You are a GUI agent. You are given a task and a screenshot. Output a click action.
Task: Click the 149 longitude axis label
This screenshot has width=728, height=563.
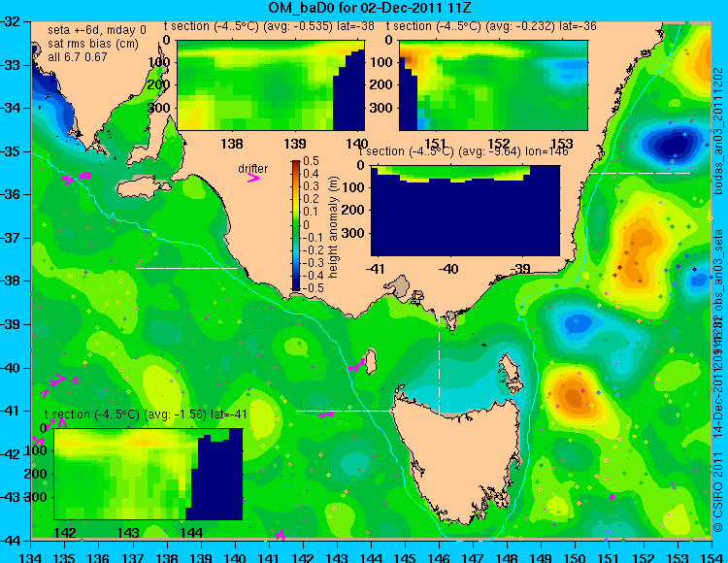tap(542, 557)
